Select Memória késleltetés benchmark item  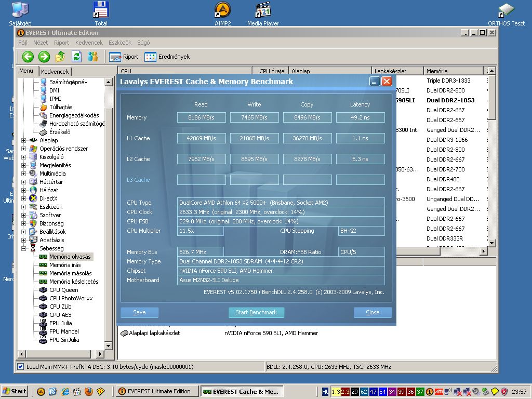click(x=69, y=282)
